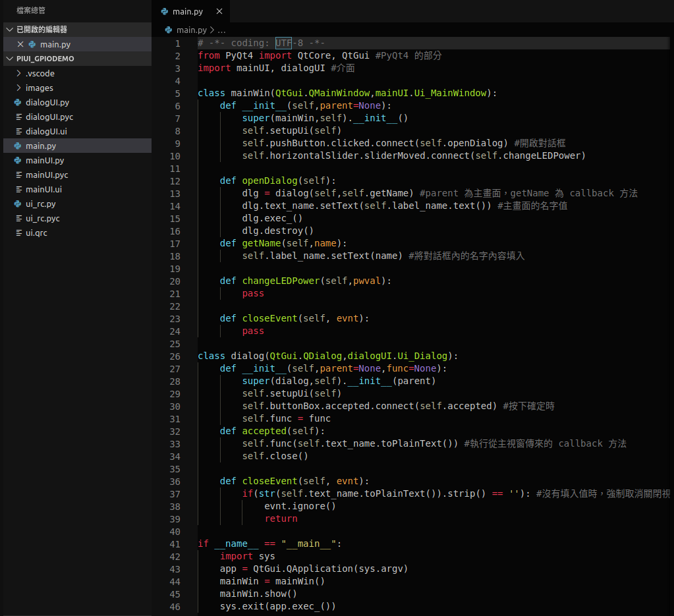
Task: Click the 'def getName(self,name):' line
Action: coord(283,243)
